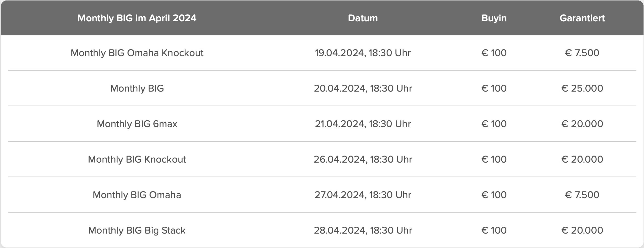Click the 28.04.2024, 18:30 Uhr date cell

tap(363, 230)
